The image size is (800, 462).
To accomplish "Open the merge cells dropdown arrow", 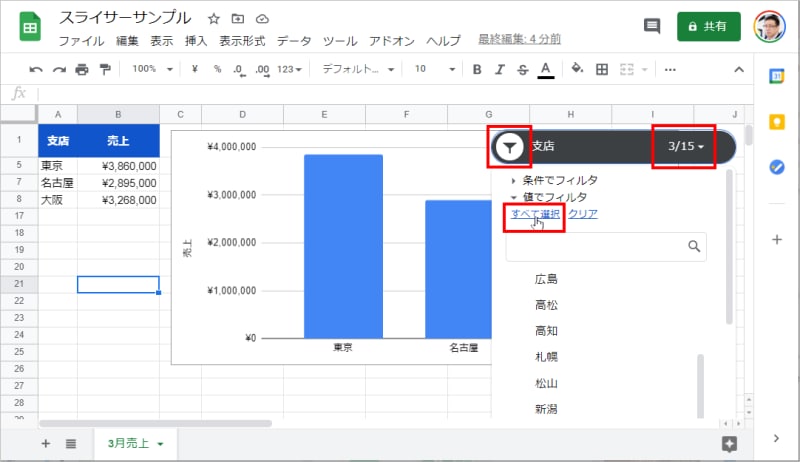I will tap(644, 69).
